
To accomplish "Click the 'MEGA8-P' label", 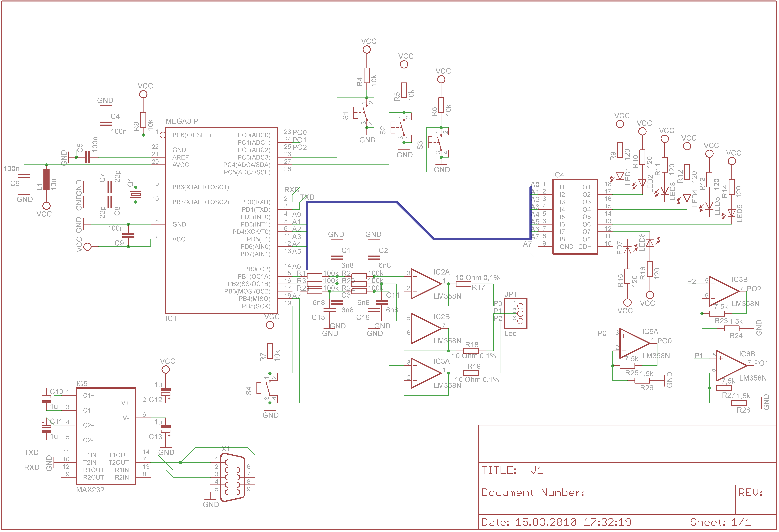I will 182,121.
